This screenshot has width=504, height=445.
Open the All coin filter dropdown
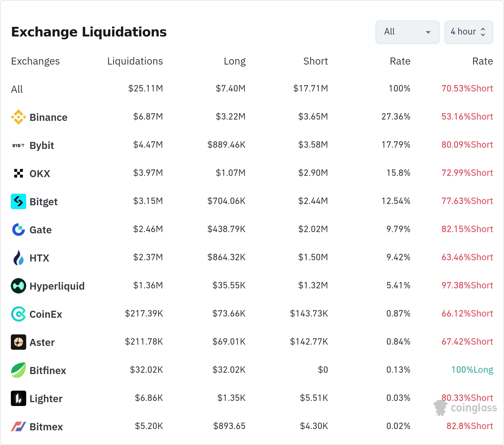pyautogui.click(x=407, y=32)
